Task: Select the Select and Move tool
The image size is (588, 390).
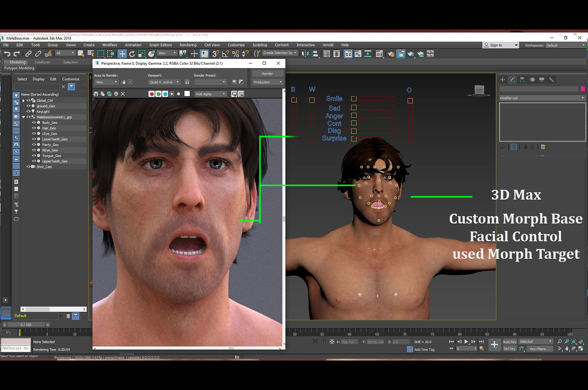Action: click(122, 54)
